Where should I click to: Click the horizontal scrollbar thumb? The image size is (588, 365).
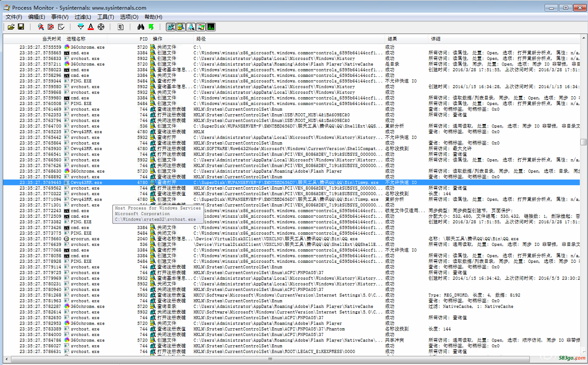[x=270, y=359]
